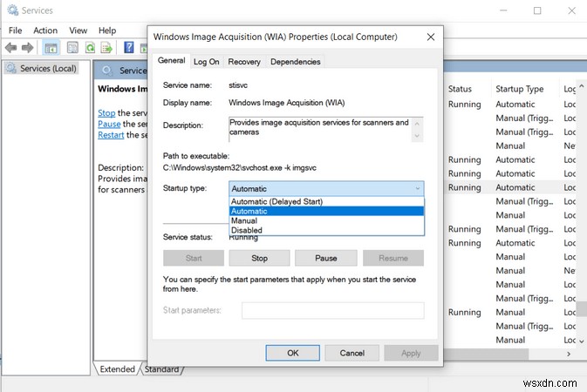Click description box scroll down arrow

(x=417, y=136)
